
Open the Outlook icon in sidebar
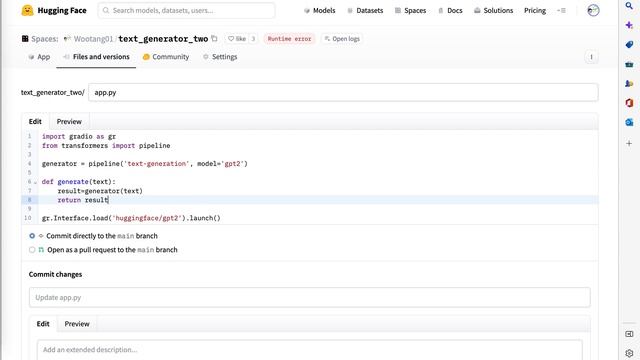629,122
